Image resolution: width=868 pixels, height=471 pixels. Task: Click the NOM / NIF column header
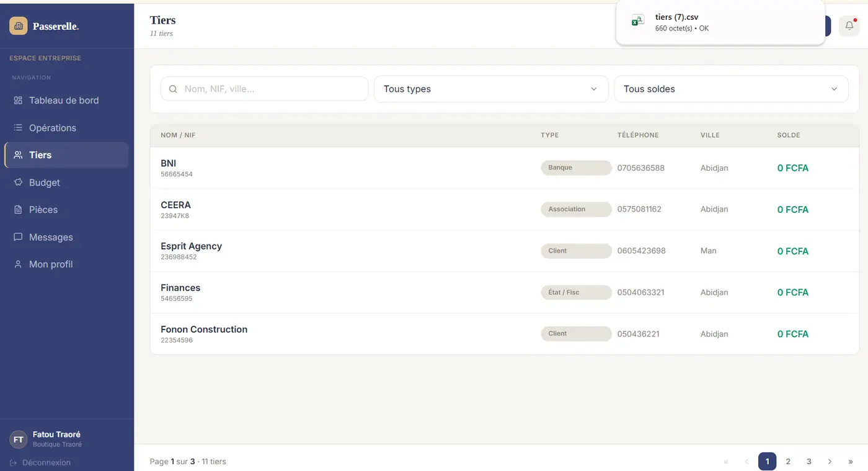pyautogui.click(x=178, y=135)
